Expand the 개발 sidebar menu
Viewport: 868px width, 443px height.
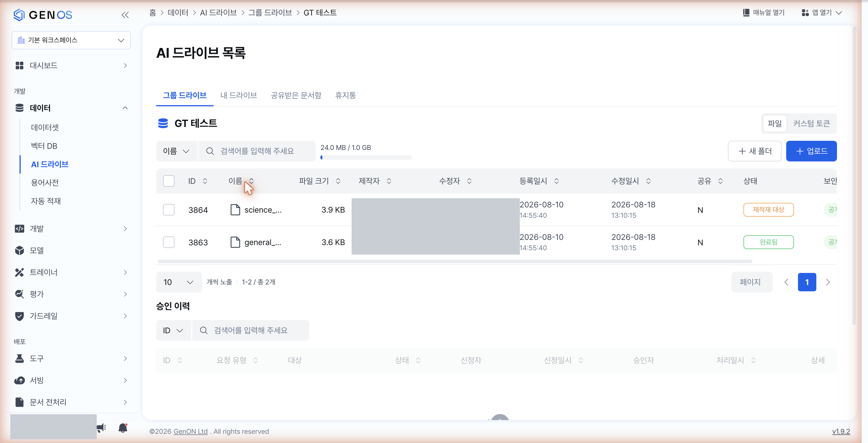point(71,229)
